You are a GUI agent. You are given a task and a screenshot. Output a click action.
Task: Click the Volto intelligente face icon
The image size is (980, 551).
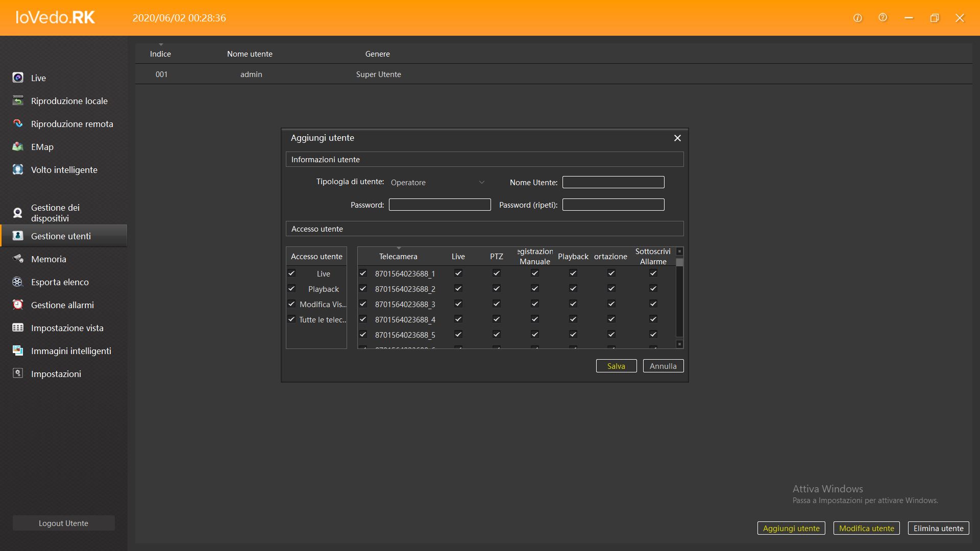pyautogui.click(x=18, y=169)
